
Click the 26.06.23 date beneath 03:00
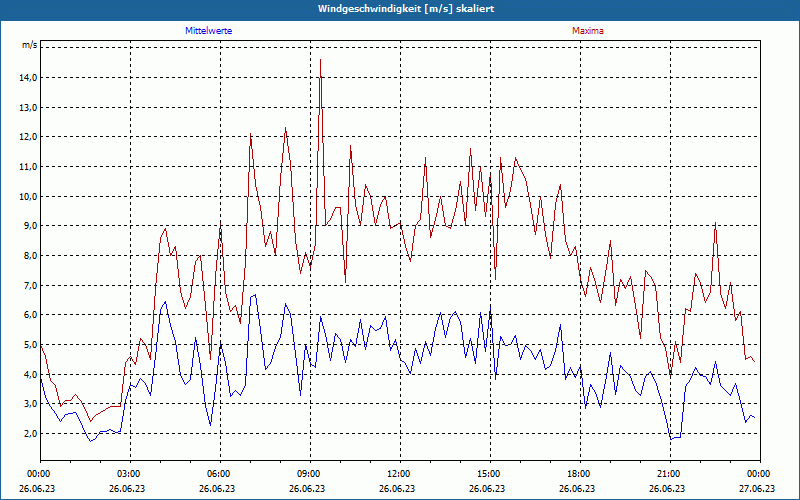(127, 488)
